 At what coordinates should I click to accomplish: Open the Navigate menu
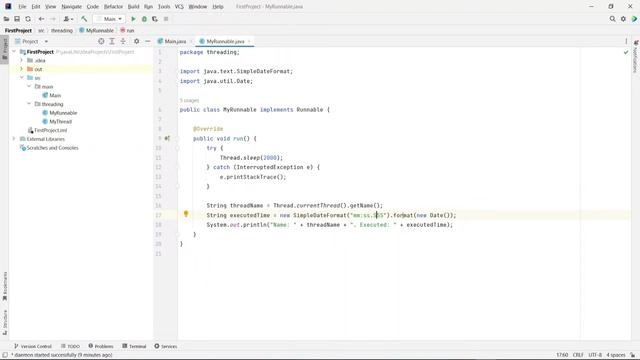(71, 7)
